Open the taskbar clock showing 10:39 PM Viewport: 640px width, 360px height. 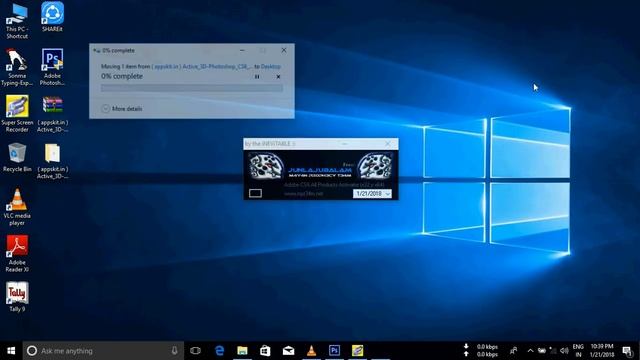click(x=602, y=351)
